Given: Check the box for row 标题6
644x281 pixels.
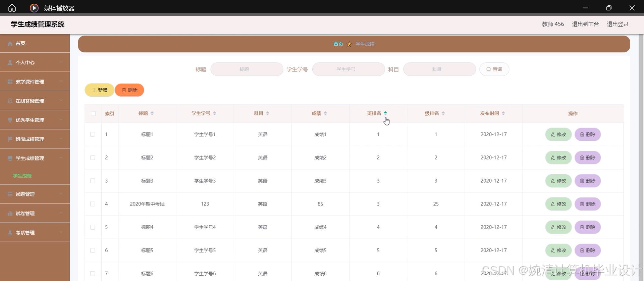Looking at the screenshot, I should [93, 273].
